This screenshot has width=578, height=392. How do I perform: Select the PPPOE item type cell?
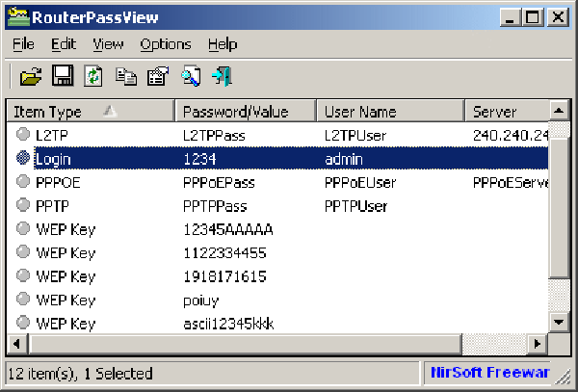pos(58,182)
